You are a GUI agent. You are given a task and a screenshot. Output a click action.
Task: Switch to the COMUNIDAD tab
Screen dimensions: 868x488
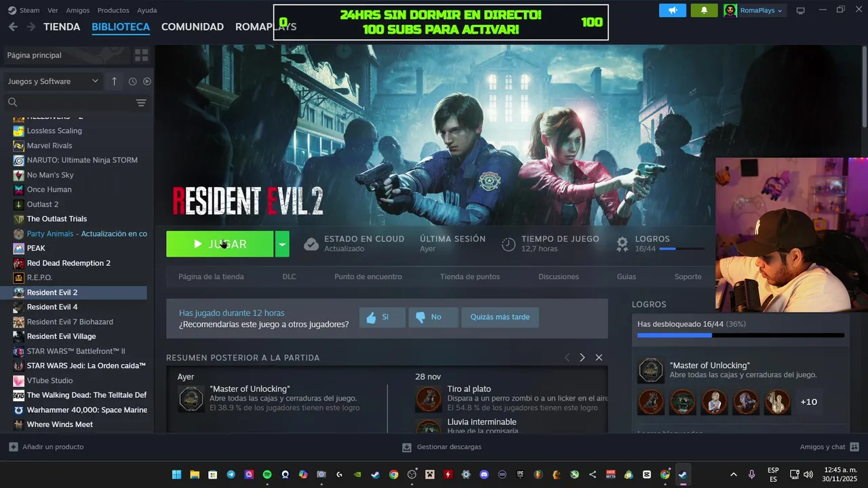pyautogui.click(x=193, y=26)
